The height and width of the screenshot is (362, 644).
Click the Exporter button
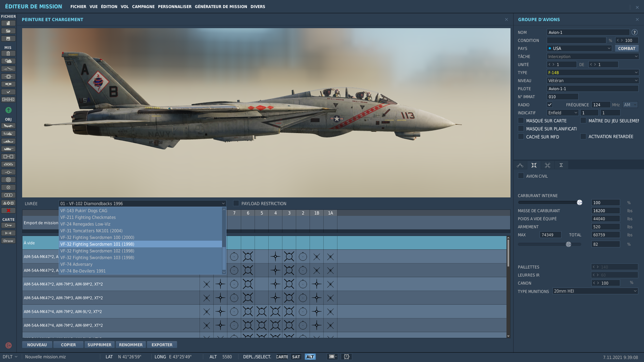click(162, 345)
